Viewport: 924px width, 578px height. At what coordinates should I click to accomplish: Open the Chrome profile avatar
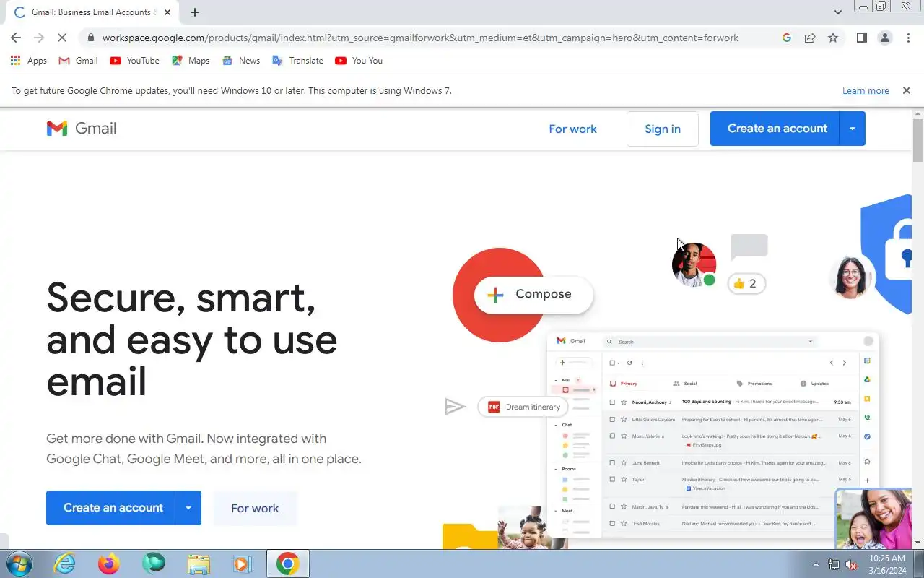click(x=885, y=38)
